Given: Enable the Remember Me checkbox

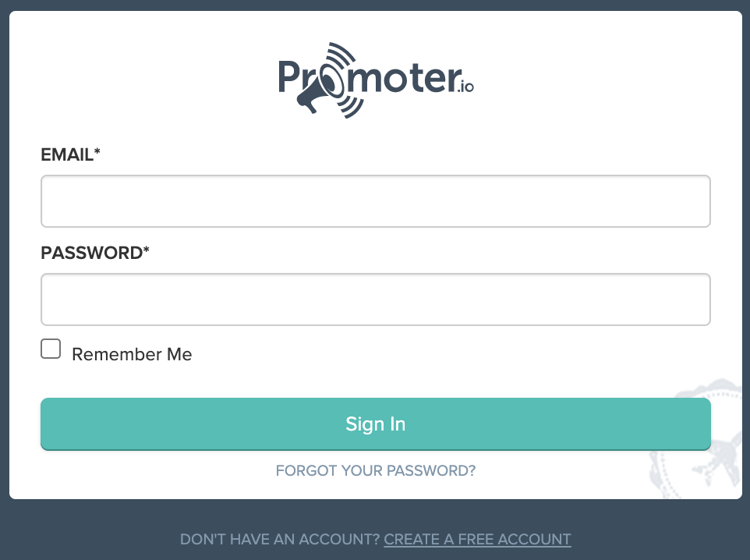Looking at the screenshot, I should pyautogui.click(x=51, y=349).
